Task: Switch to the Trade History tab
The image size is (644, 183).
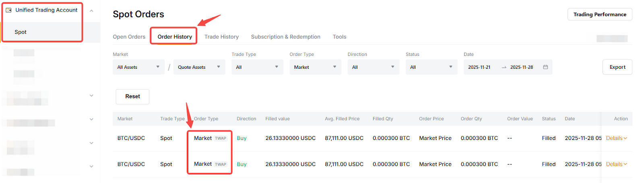Action: (x=221, y=37)
